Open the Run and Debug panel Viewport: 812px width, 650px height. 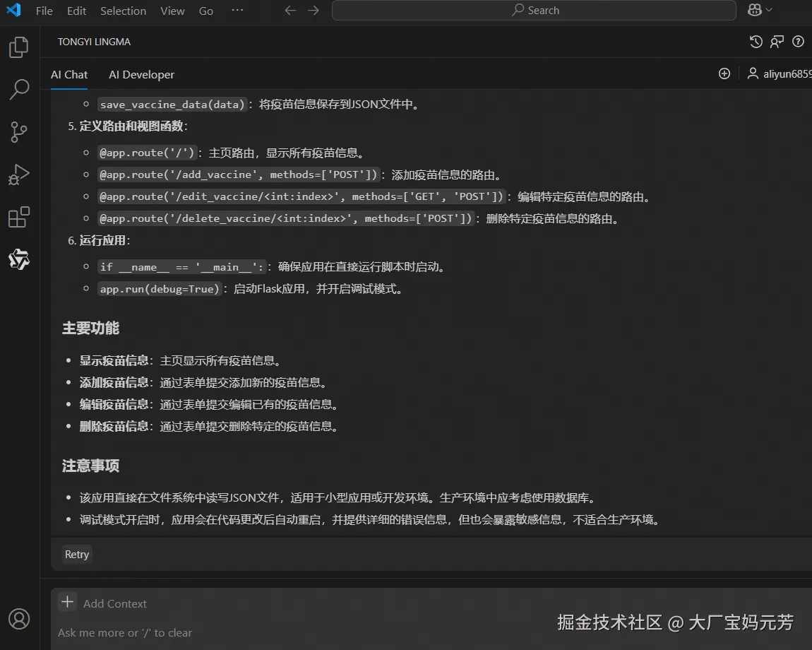[18, 175]
